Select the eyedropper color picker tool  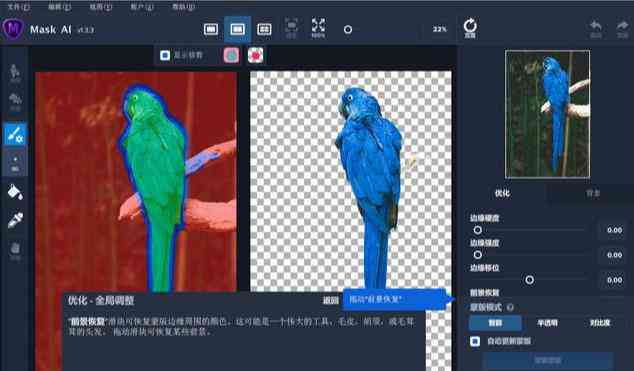click(x=15, y=220)
